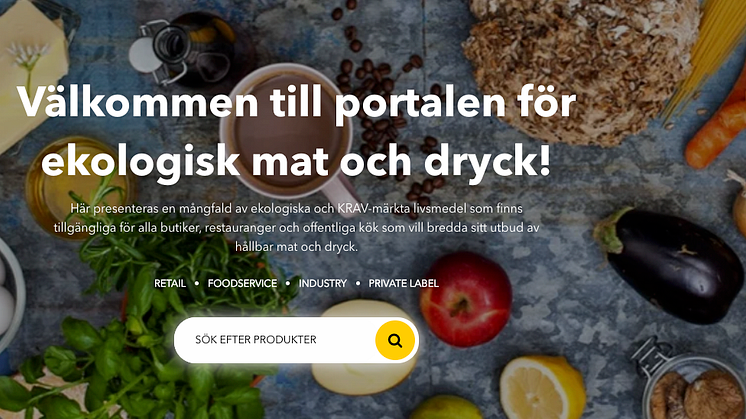The image size is (746, 419).
Task: Click the 'ekologisk mat och dryck!' heading line
Action: (x=296, y=161)
